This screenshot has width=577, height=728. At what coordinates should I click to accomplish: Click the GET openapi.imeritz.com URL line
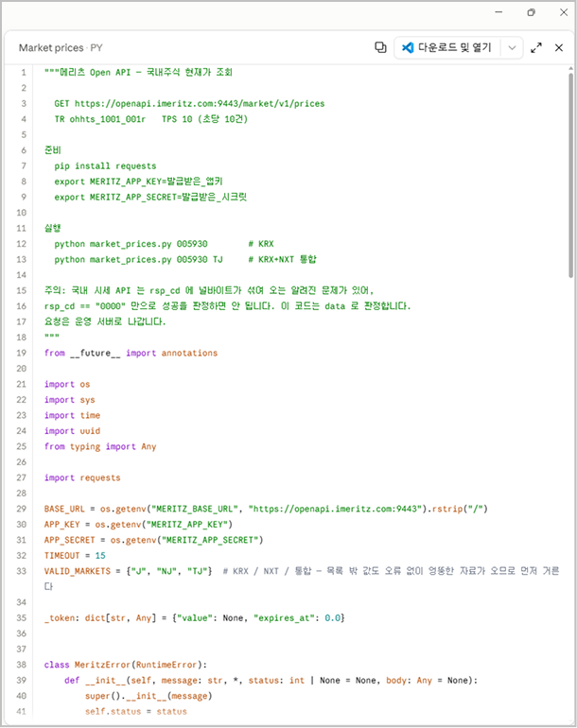(x=189, y=104)
